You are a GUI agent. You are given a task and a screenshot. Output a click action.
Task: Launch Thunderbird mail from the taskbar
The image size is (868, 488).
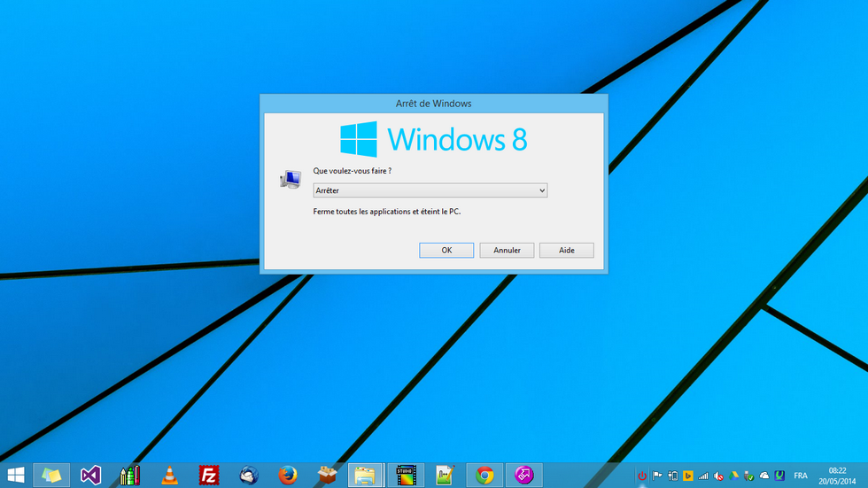[x=249, y=476]
